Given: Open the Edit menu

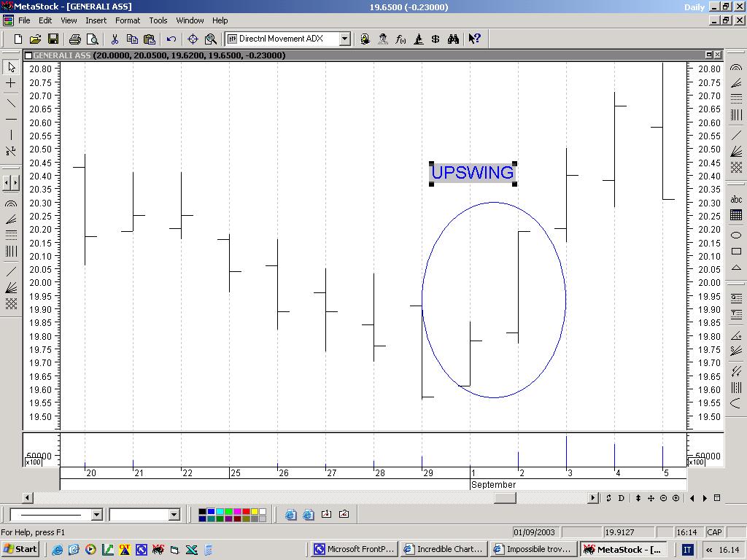Looking at the screenshot, I should 45,20.
